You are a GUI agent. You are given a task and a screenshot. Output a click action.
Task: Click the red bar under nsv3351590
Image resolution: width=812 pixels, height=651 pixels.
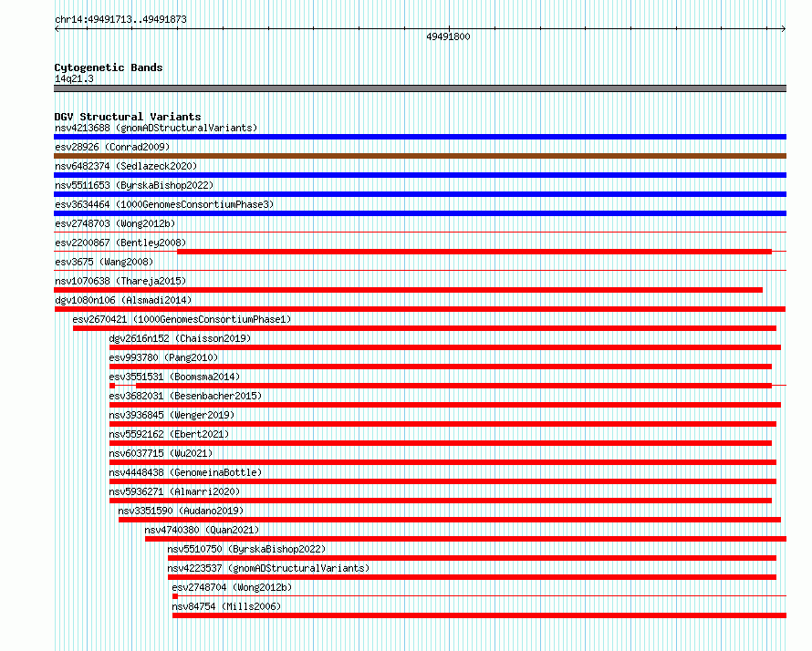pyautogui.click(x=450, y=520)
